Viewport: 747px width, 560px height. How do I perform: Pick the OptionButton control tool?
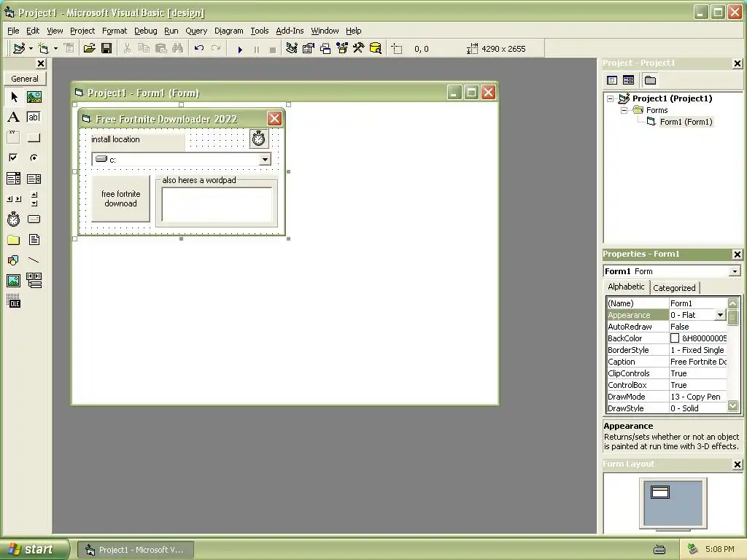point(34,157)
